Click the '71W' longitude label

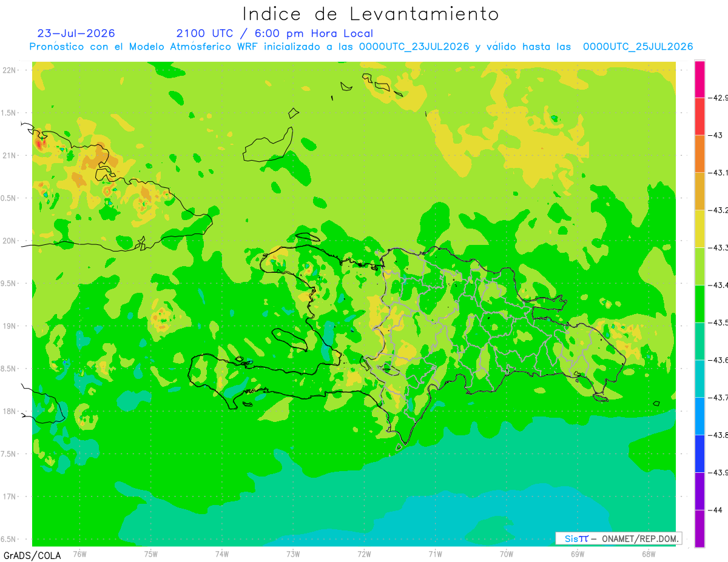tap(435, 554)
